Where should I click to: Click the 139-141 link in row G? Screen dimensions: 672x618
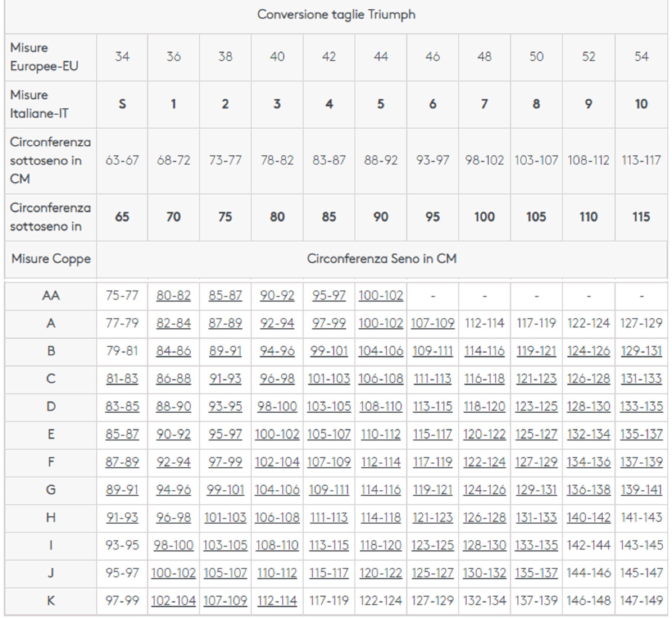pos(641,490)
